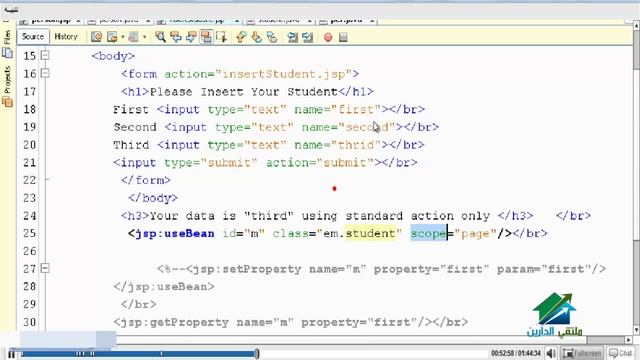Go to Next Bookmark icon
The image size is (640, 360).
(x=257, y=37)
